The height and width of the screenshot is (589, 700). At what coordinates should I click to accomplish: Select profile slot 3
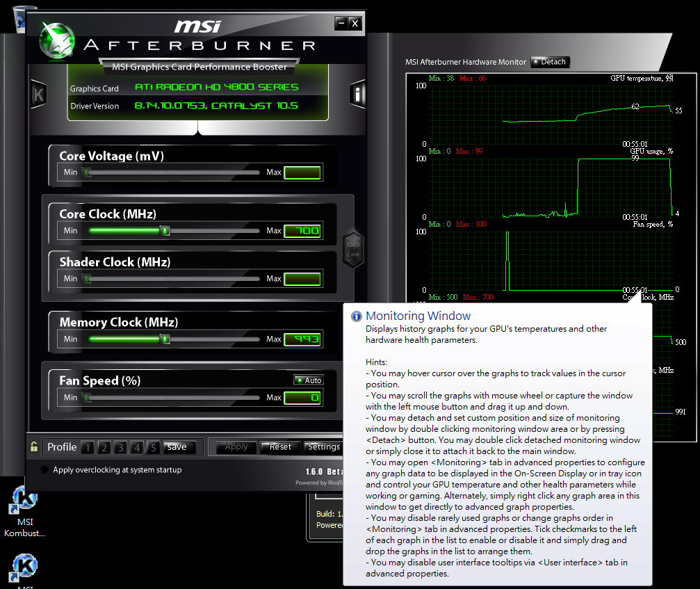point(120,447)
